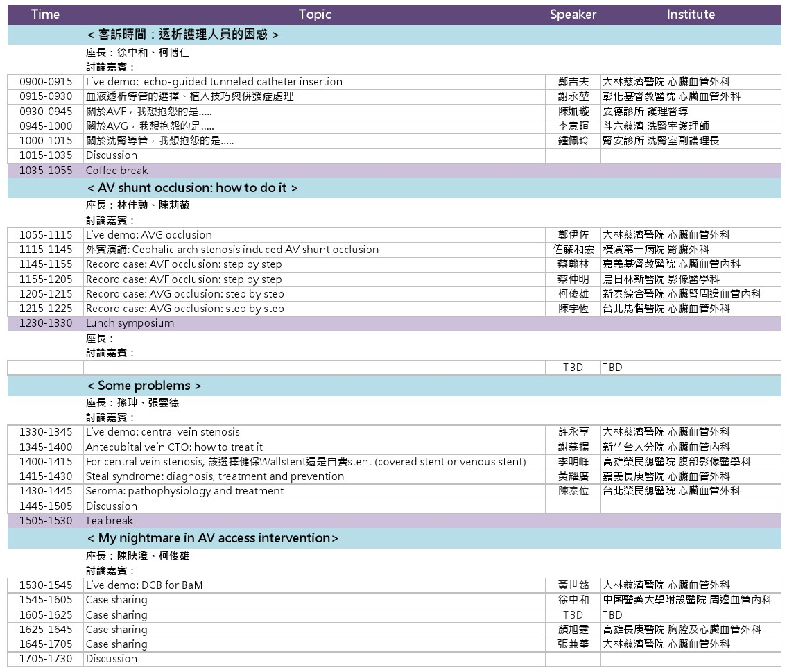The height and width of the screenshot is (672, 787).
Task: Click the Time column header
Action: click(x=44, y=15)
